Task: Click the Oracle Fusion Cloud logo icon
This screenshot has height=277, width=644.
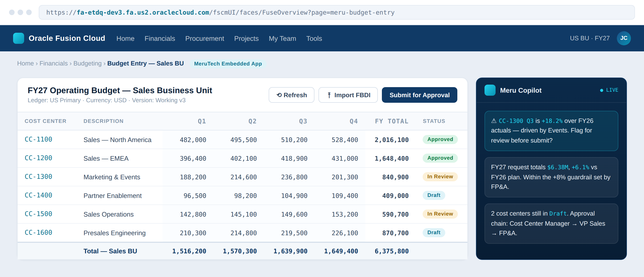Action: [x=19, y=38]
